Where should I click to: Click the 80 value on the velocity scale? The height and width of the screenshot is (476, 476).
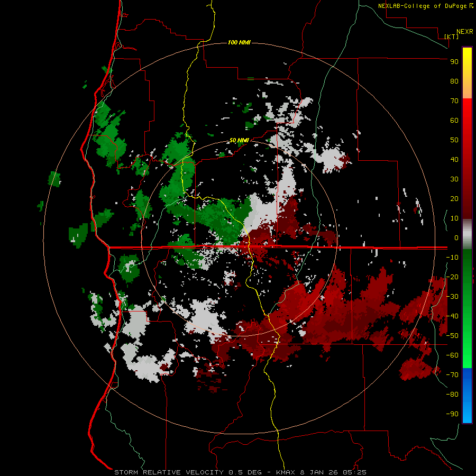point(454,81)
